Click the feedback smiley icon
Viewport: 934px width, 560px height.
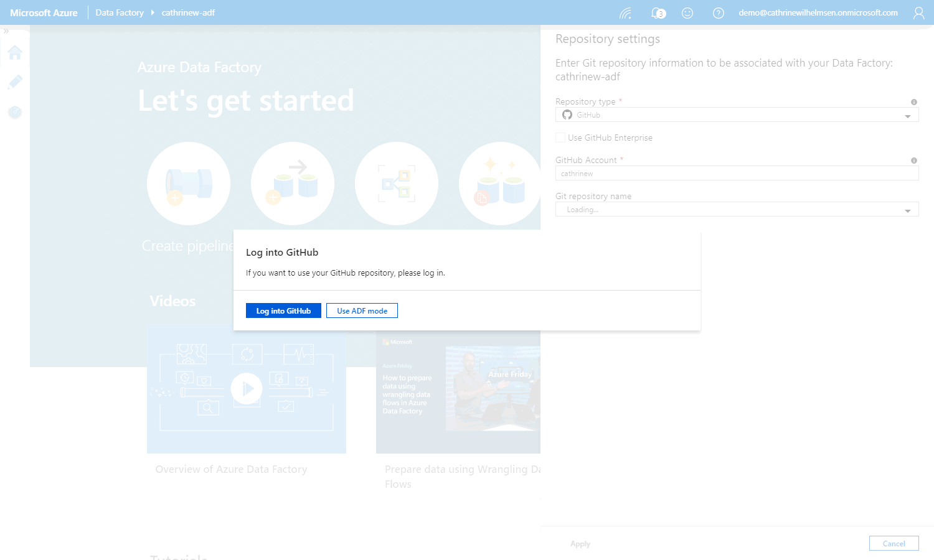pos(687,13)
